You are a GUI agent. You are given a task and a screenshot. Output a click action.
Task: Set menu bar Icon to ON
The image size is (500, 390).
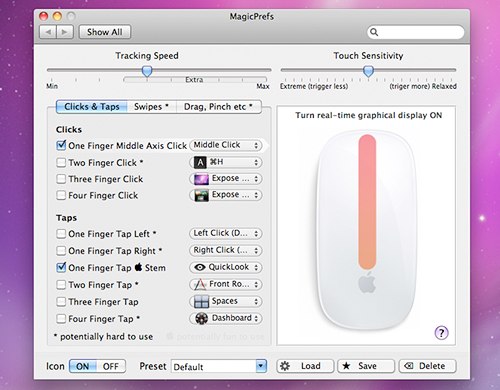coord(83,366)
